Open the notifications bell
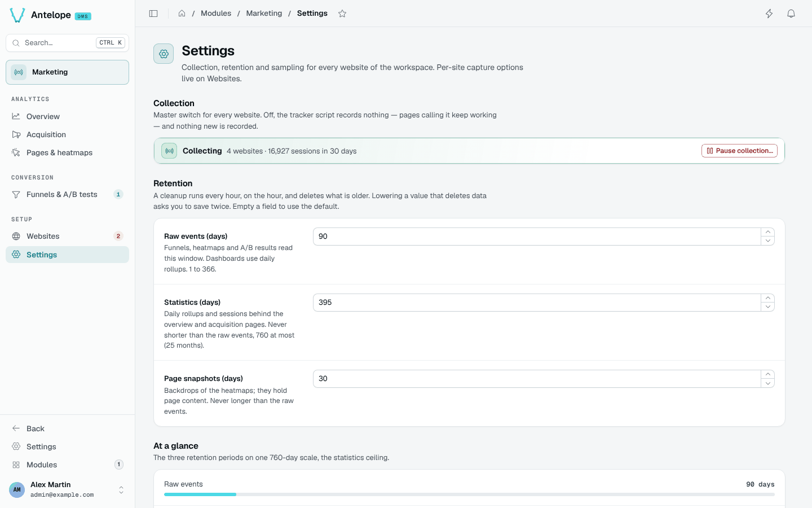The image size is (812, 508). pyautogui.click(x=791, y=14)
